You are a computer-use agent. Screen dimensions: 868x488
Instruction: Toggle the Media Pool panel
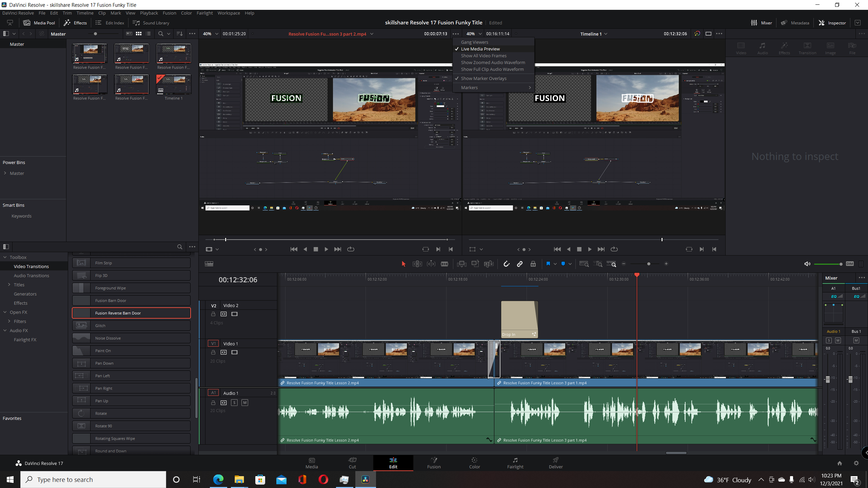pyautogui.click(x=39, y=23)
